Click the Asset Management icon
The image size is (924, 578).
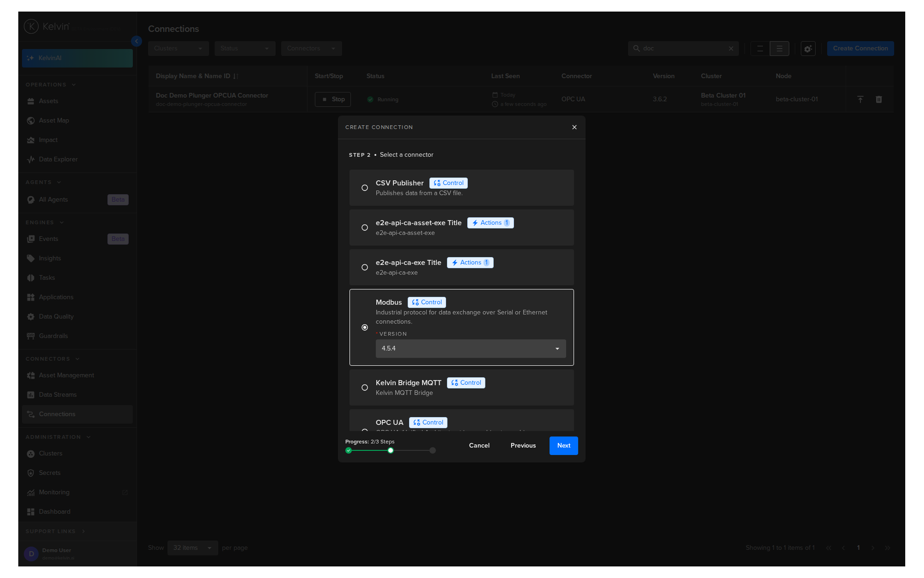click(31, 375)
